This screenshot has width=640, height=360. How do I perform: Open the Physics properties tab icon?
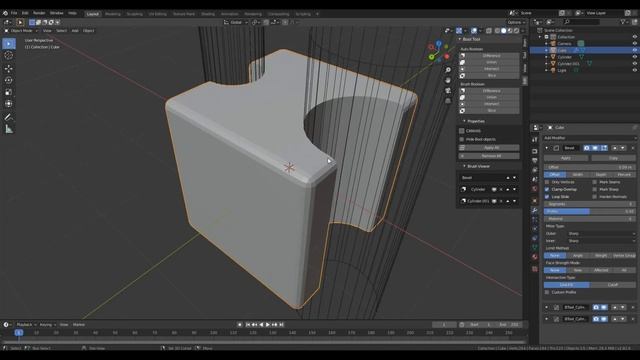535,229
